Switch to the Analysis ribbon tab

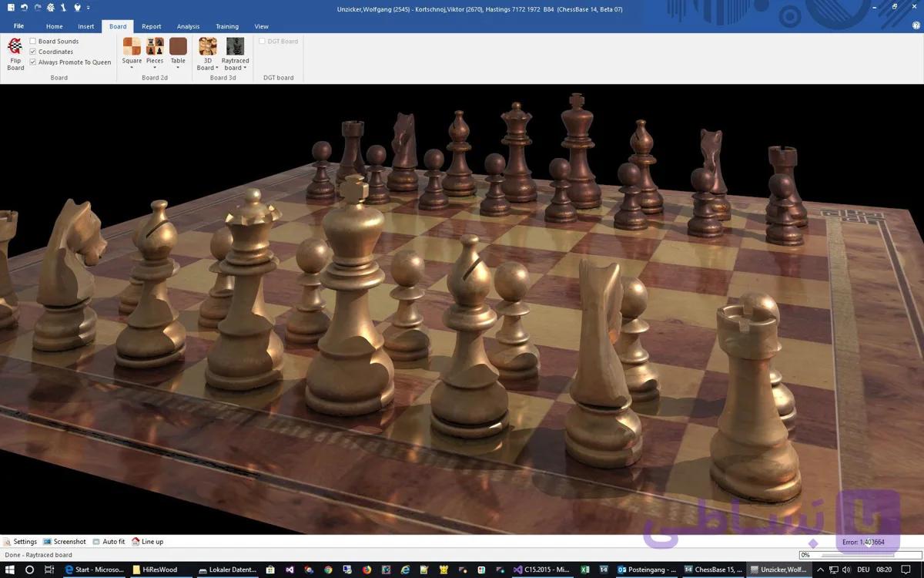[188, 26]
